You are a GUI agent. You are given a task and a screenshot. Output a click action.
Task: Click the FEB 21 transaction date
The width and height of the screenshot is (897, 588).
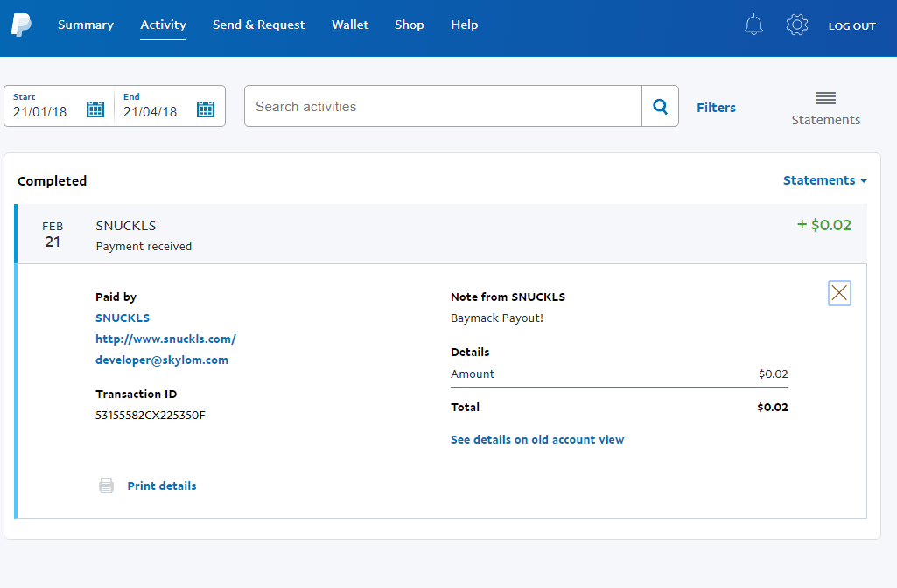53,234
